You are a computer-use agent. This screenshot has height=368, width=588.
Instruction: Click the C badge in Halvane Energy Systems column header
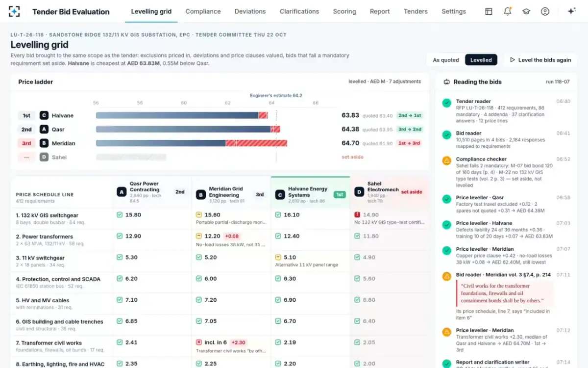(280, 195)
